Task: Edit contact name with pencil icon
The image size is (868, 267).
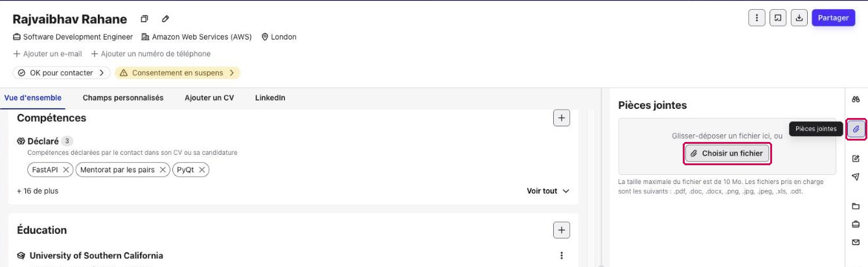Action: 165,19
